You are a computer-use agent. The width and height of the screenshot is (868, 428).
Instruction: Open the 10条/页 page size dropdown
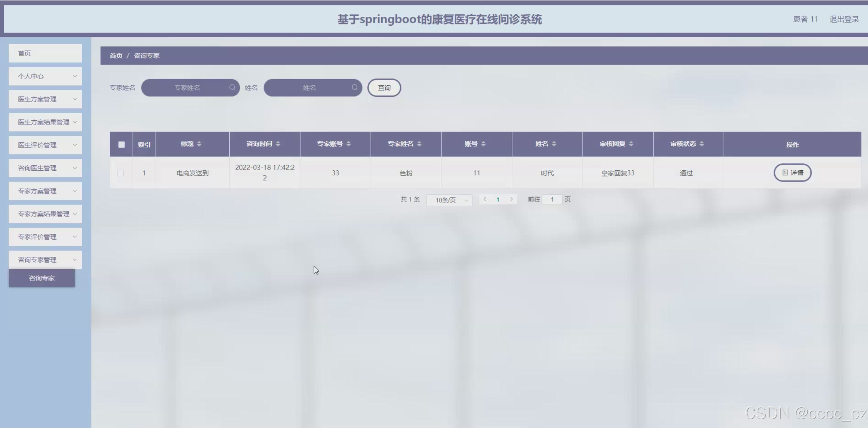[x=449, y=200]
